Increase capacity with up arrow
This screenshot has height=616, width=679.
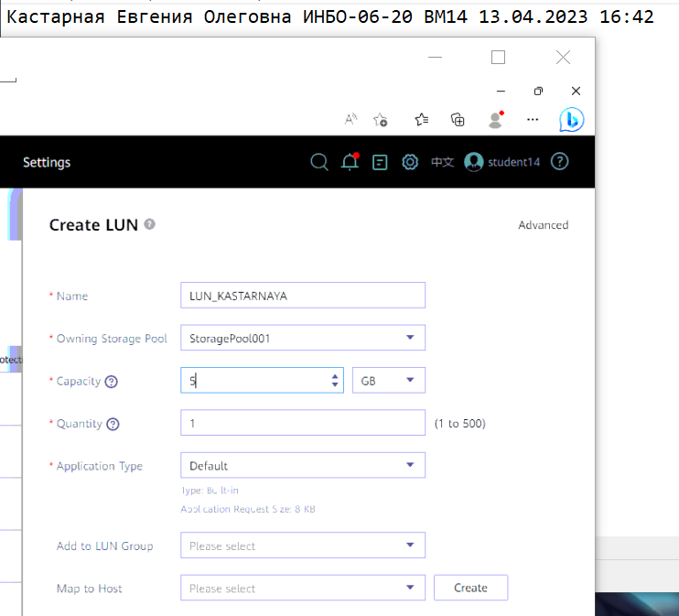(x=335, y=376)
